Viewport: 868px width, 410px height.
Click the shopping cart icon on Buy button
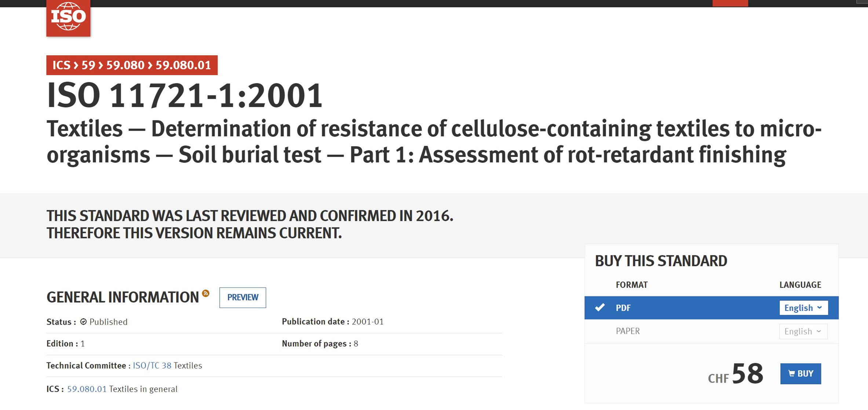point(792,374)
